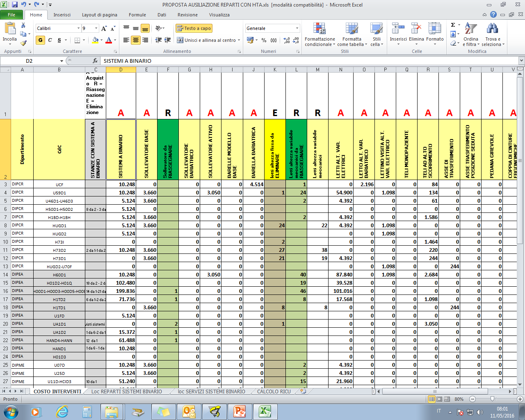Open Internet Explorer from taskbar
Viewport: 525px width, 420px height.
click(x=62, y=411)
